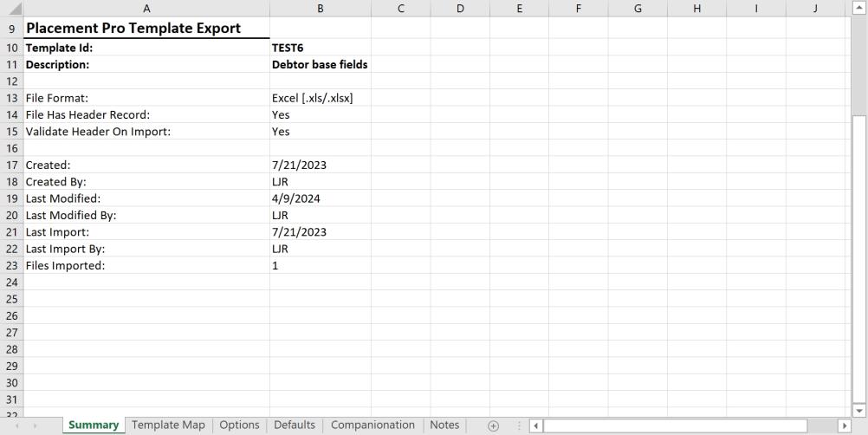Viewport: 868px width, 435px height.
Task: Switch to the Template Map sheet tab
Action: (168, 425)
